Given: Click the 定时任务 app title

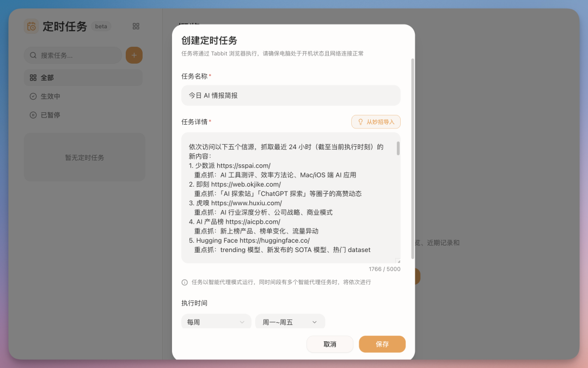Looking at the screenshot, I should coord(65,26).
